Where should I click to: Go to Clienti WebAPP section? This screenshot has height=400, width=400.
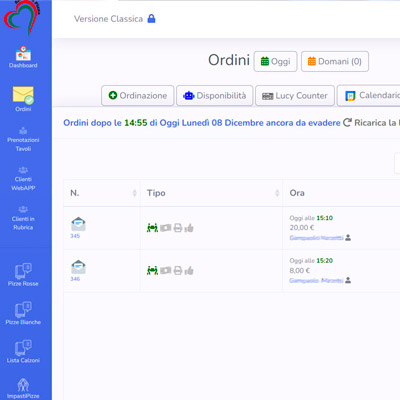tap(23, 179)
